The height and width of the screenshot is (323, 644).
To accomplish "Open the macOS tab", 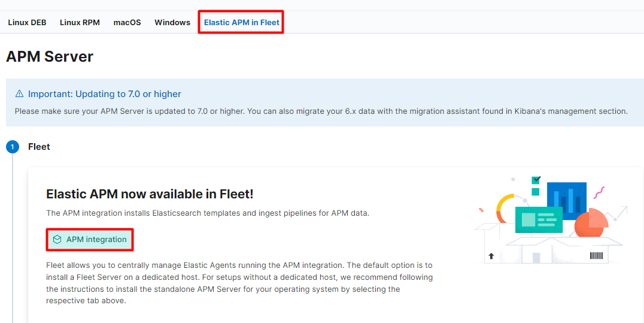I will click(x=127, y=23).
